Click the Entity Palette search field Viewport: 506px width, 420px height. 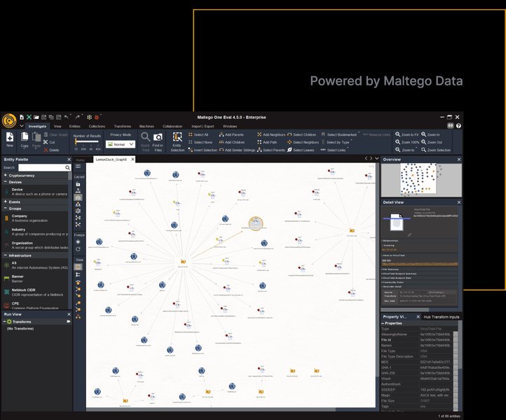41,167
